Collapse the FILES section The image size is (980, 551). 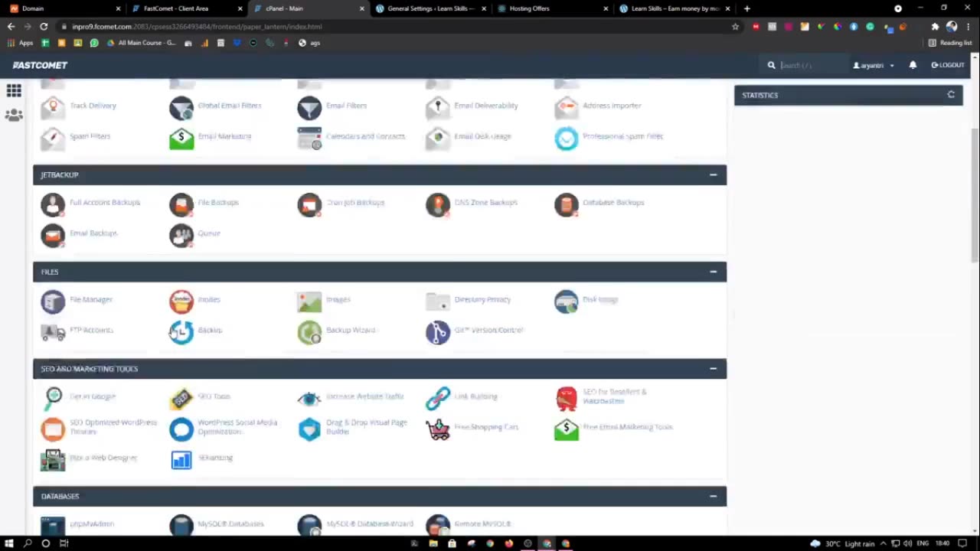pyautogui.click(x=713, y=272)
